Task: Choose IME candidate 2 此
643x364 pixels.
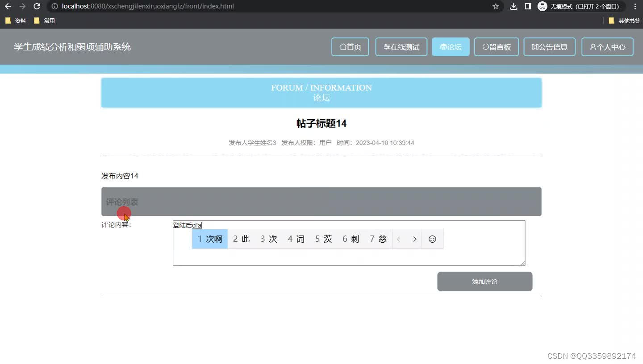Action: pos(242,239)
